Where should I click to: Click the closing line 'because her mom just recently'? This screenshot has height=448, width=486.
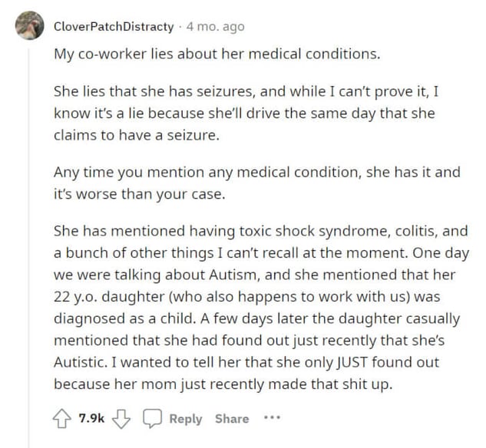[x=223, y=384]
